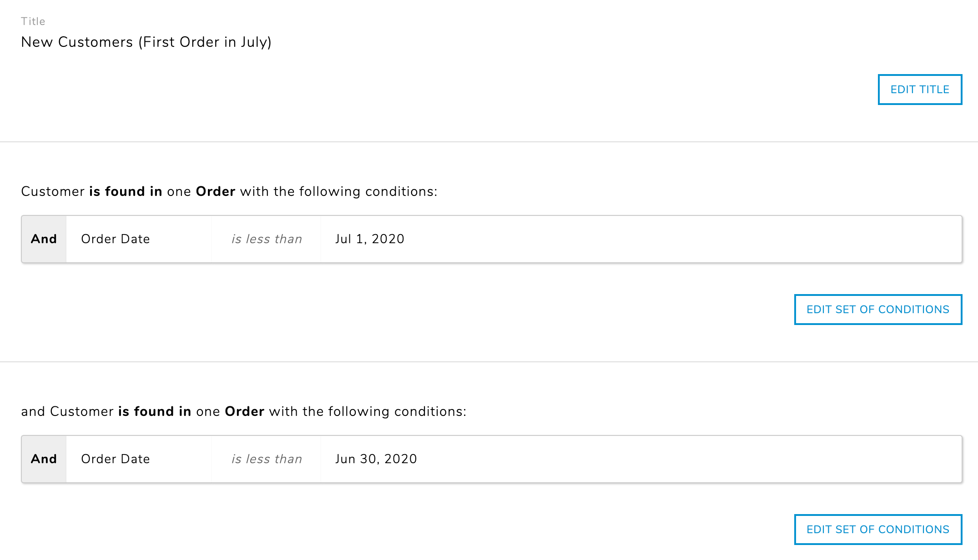978x560 pixels.
Task: Select Order Date in the Jun 30 row
Action: click(116, 459)
